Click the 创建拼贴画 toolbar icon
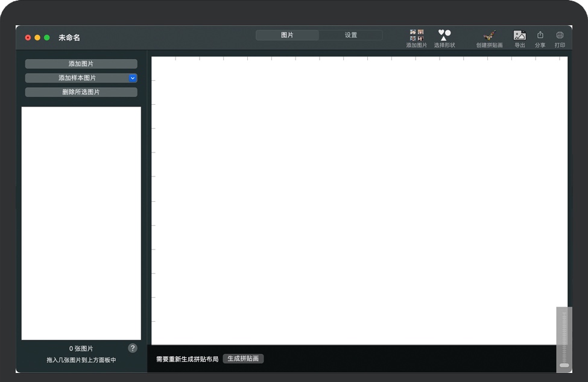The width and height of the screenshot is (588, 382). [x=489, y=36]
